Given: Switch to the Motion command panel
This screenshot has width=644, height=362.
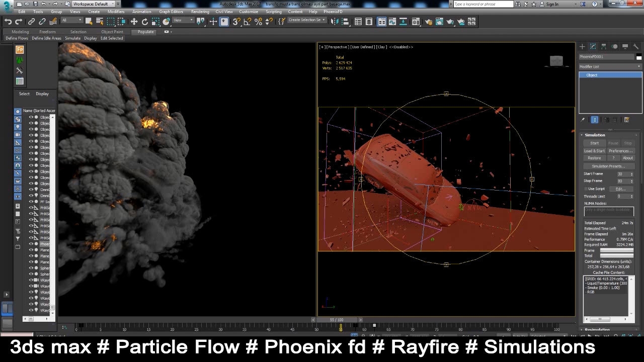Looking at the screenshot, I should (614, 46).
